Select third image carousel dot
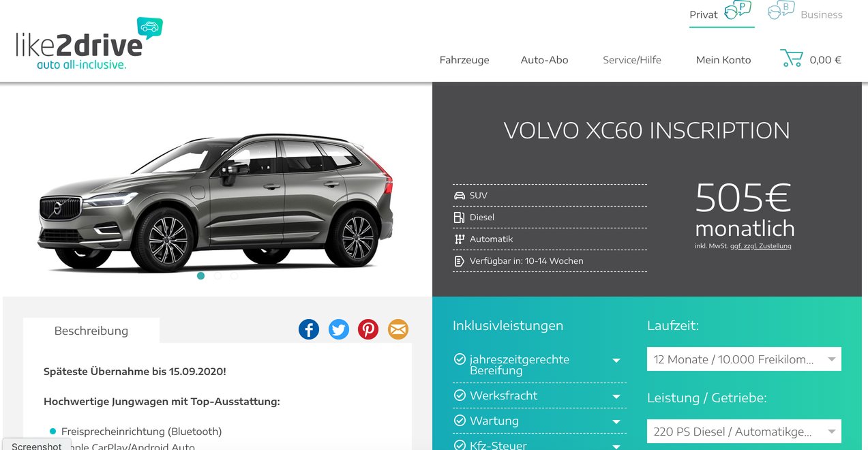Viewport: 868px width, 450px height. 235,276
